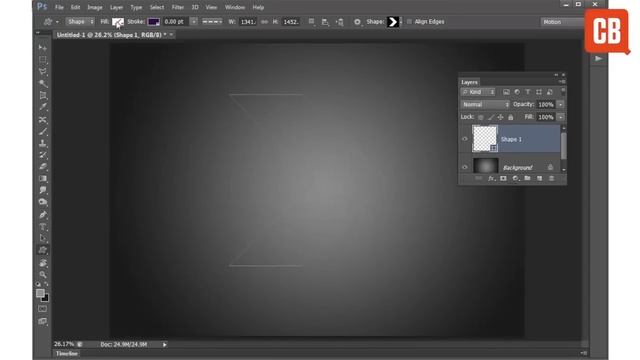This screenshot has height=360, width=640.
Task: Open the tool preset picker arrow
Action: (57, 22)
